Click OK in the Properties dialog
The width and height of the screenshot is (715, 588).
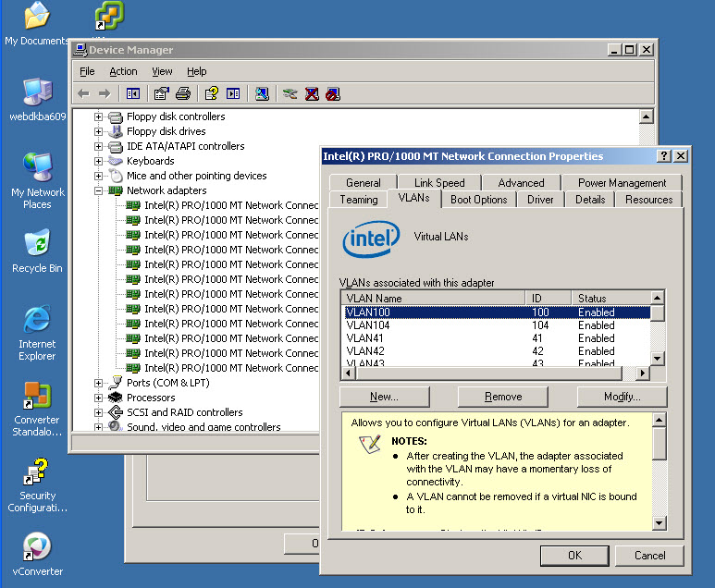click(574, 556)
